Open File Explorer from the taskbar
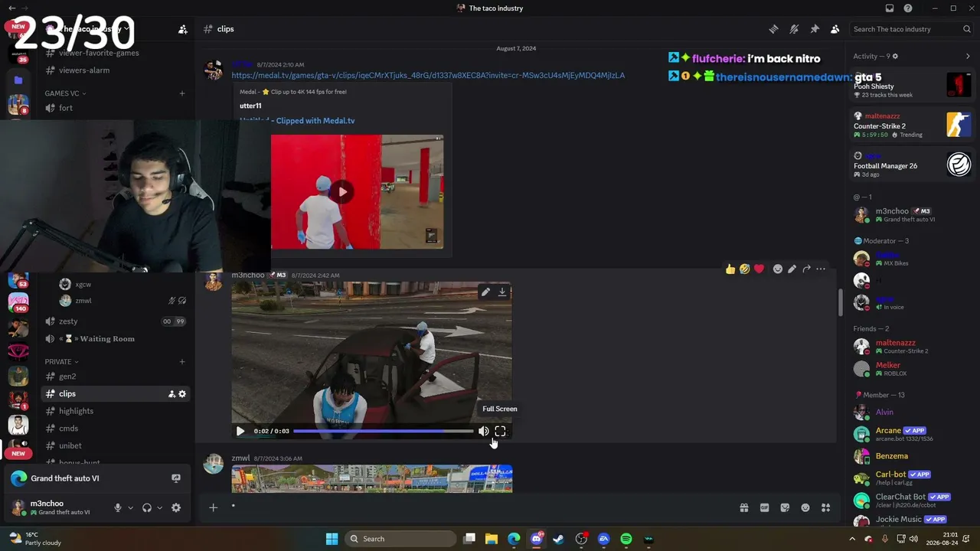The image size is (980, 551). point(492,539)
